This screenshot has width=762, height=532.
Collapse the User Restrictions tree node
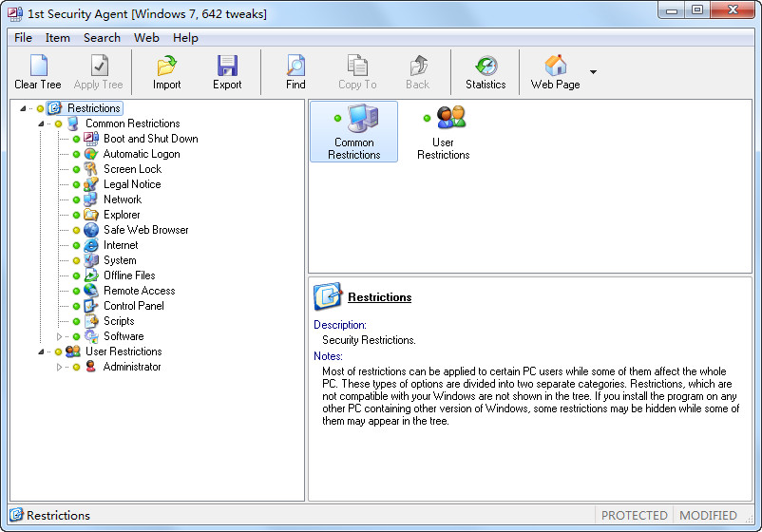pos(41,351)
